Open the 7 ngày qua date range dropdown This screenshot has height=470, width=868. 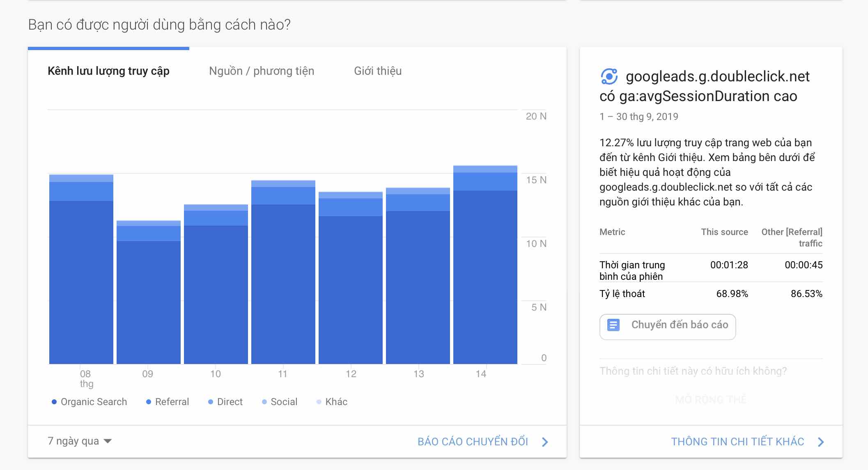click(x=80, y=441)
